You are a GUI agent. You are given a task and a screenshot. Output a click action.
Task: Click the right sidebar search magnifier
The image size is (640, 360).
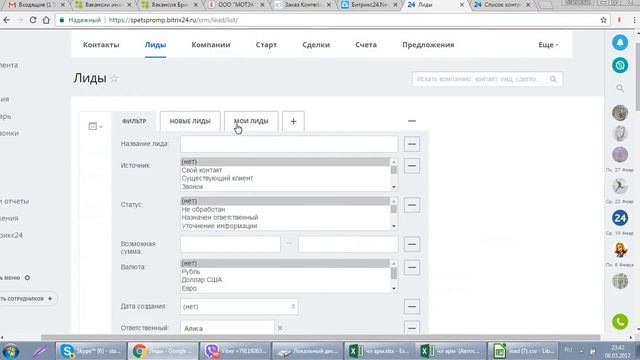coord(620,88)
